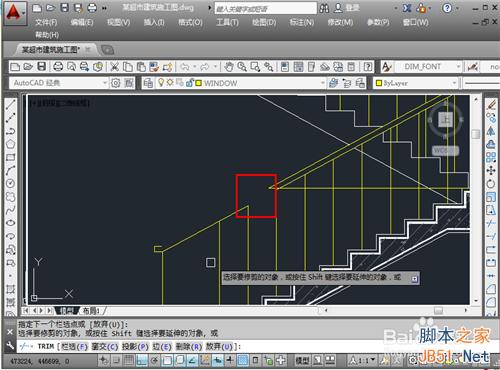
Task: Select the Line tool in Draw toolbar
Action: pyautogui.click(x=11, y=105)
